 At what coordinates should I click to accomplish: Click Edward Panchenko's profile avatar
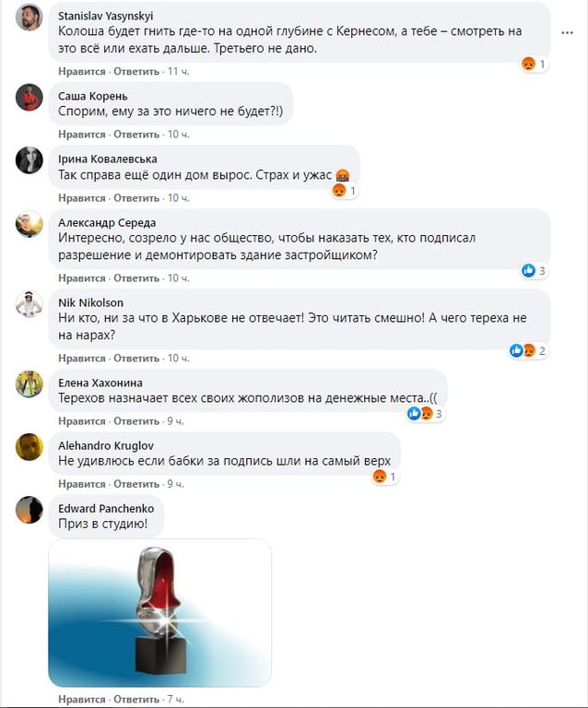tap(29, 510)
